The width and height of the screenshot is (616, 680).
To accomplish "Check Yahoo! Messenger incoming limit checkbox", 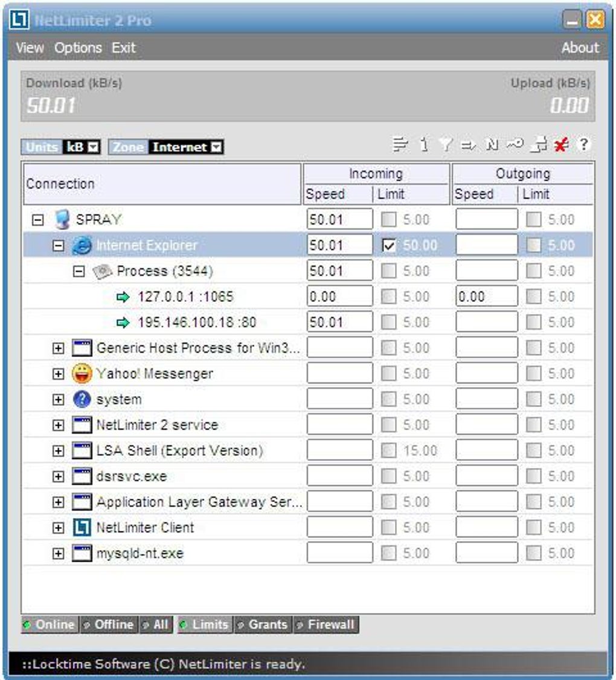I will pyautogui.click(x=389, y=373).
